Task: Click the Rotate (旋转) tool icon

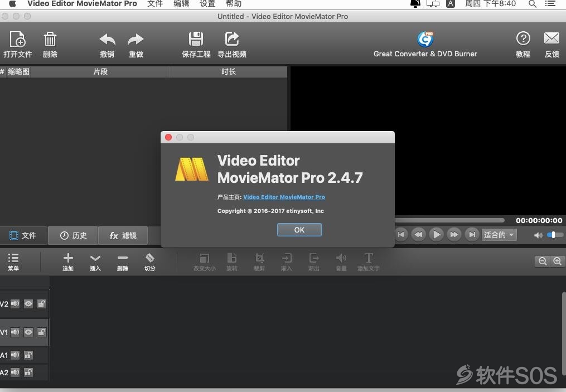Action: coord(232,258)
